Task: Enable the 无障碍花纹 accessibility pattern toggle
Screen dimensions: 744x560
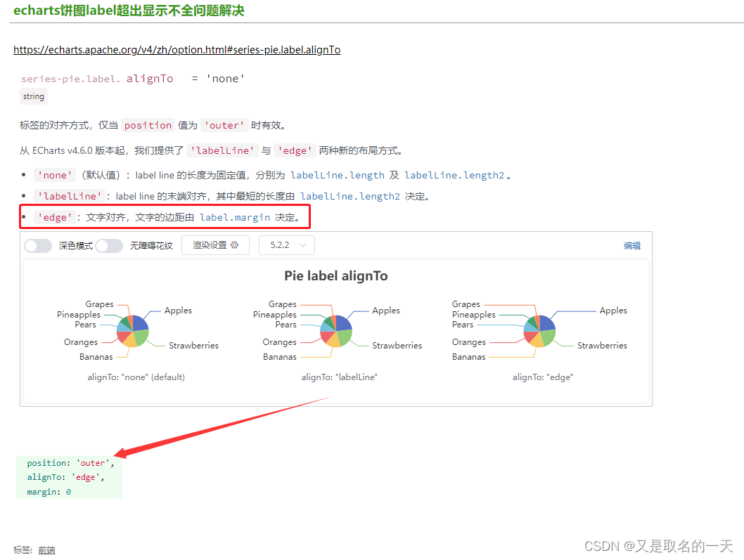Action: point(110,246)
